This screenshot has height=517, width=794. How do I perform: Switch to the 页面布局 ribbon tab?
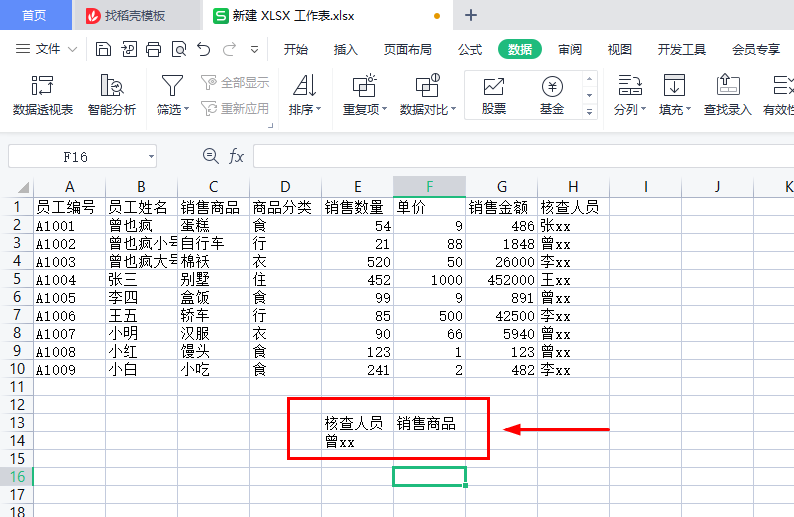click(408, 50)
